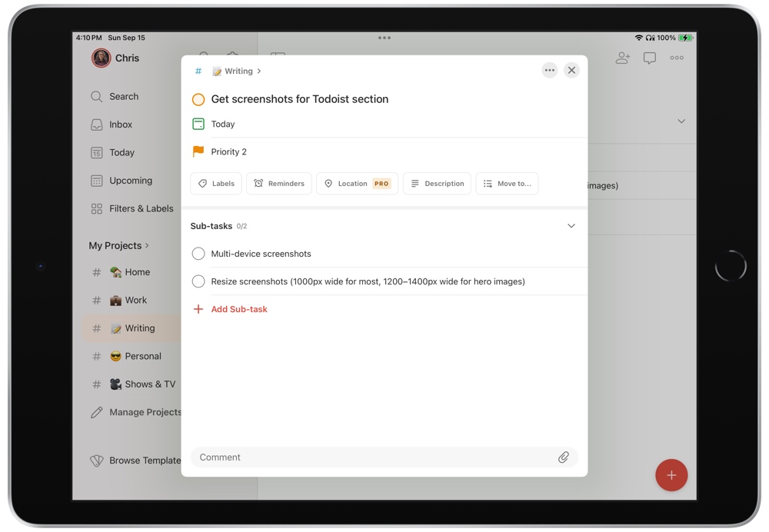
Task: Add Reminders to the task
Action: 278,184
